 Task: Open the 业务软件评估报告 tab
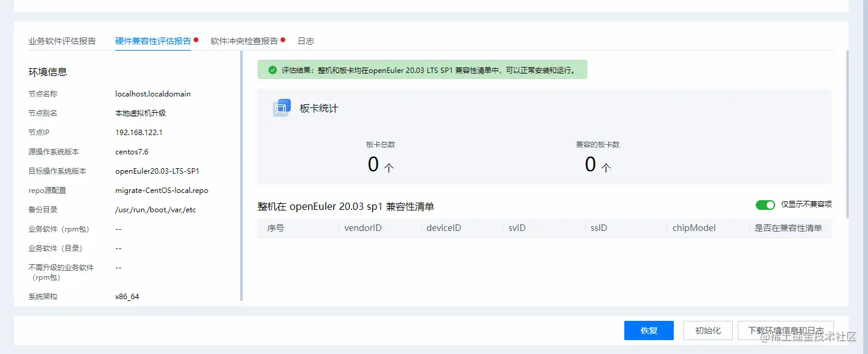[62, 41]
